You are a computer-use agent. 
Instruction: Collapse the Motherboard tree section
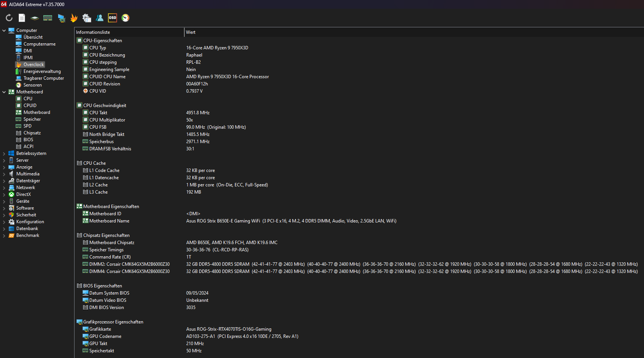click(x=4, y=91)
